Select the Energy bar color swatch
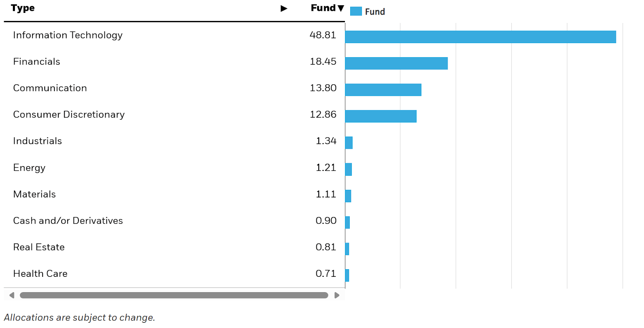 click(x=349, y=169)
